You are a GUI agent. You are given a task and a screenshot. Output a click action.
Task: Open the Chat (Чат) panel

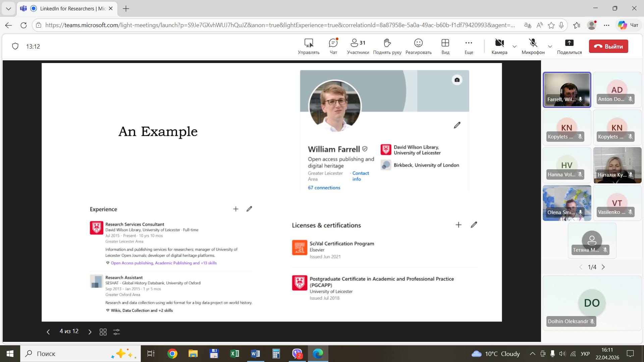pos(333,46)
